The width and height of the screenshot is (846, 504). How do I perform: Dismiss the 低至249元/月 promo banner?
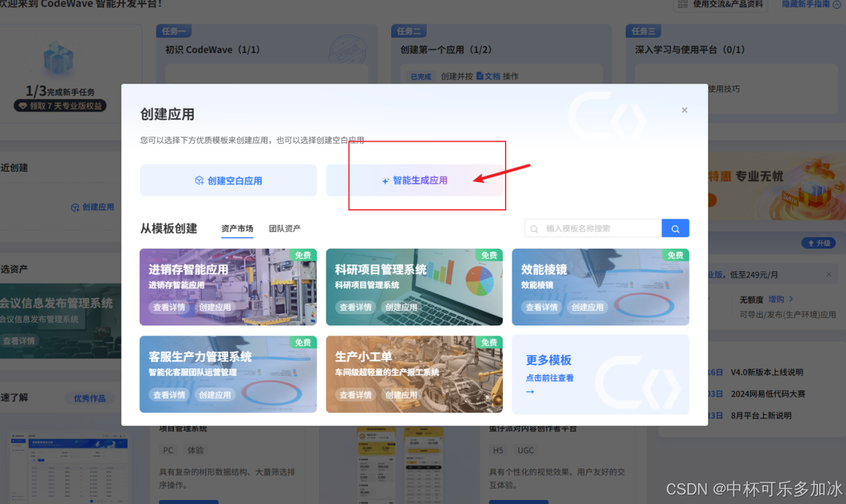click(829, 275)
